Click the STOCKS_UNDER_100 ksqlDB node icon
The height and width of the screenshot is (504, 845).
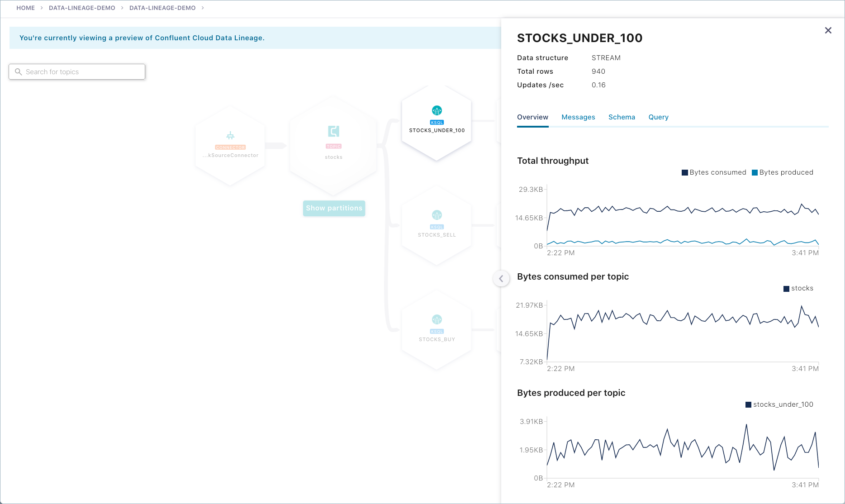(437, 110)
